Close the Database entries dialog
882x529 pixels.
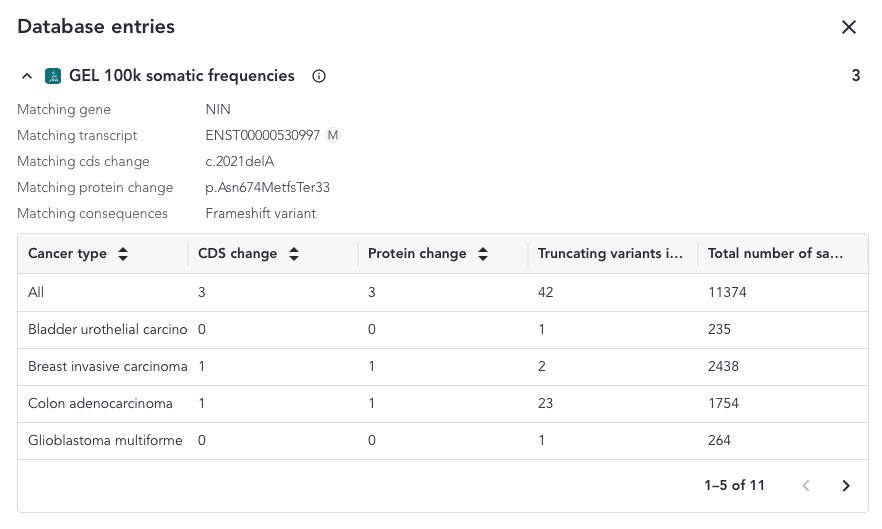point(849,27)
